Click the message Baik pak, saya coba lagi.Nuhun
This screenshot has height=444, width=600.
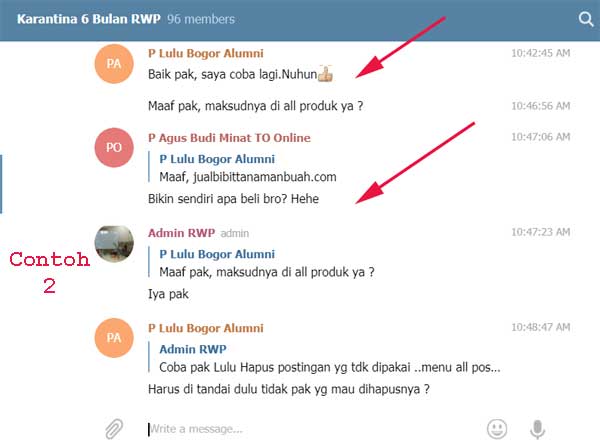click(x=232, y=74)
